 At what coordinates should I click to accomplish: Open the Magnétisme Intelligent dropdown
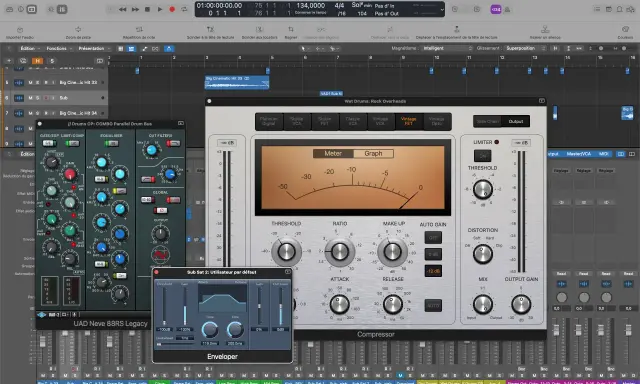(x=447, y=48)
